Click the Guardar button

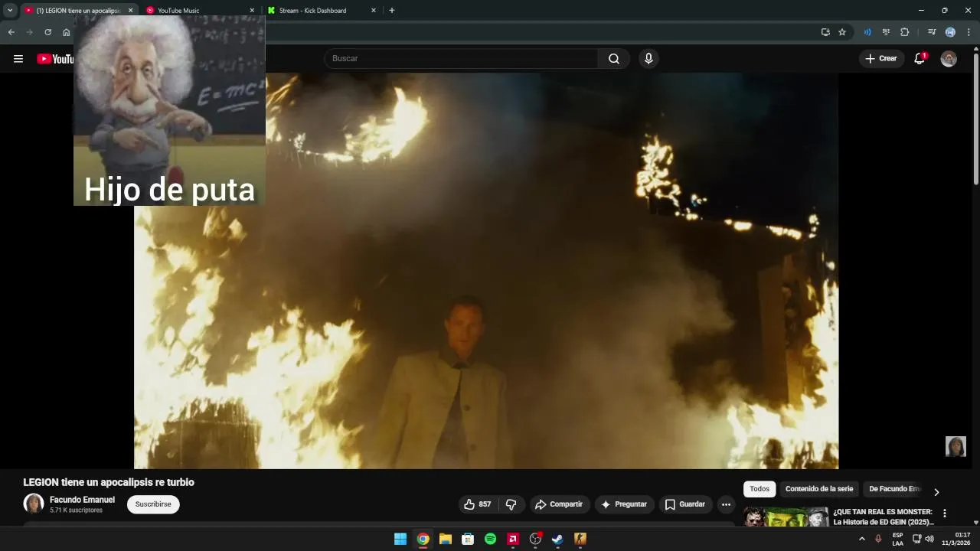pos(685,504)
